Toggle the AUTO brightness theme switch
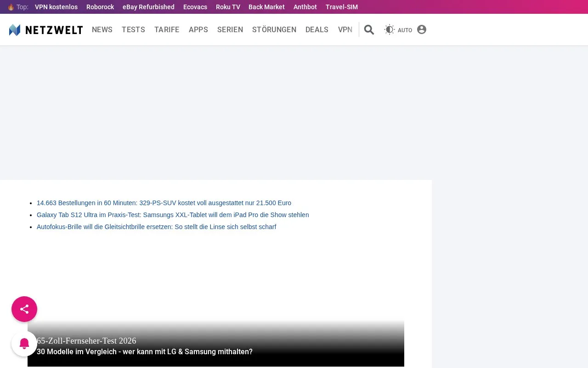The height and width of the screenshot is (368, 588). 398,30
